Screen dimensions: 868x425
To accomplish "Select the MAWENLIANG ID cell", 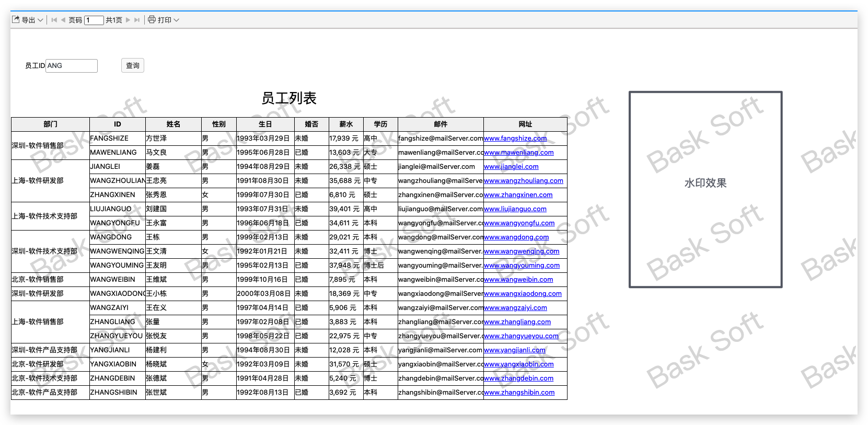I will (x=118, y=153).
